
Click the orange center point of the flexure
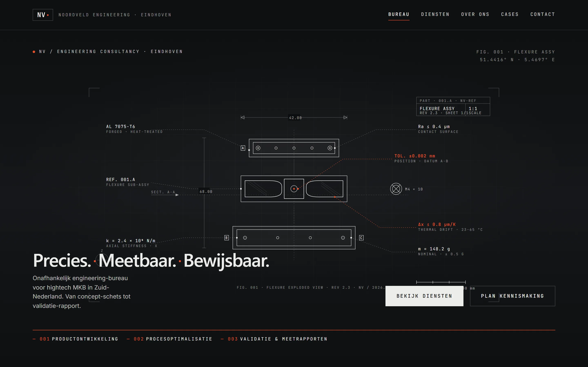pos(294,189)
